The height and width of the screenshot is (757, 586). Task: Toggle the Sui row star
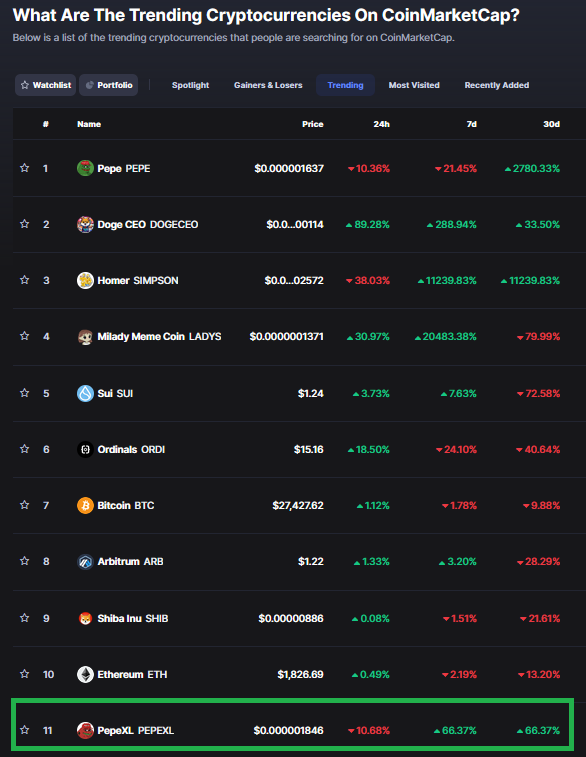(x=25, y=393)
